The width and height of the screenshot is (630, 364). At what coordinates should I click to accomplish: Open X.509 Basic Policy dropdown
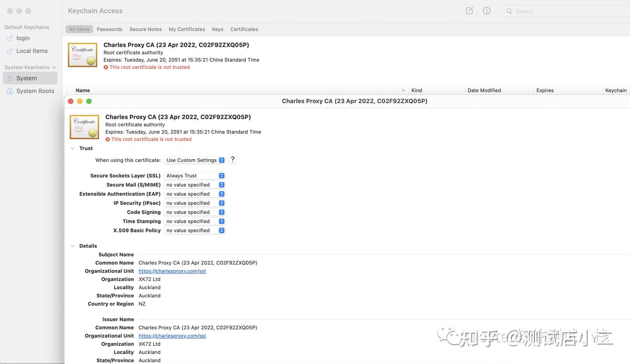(194, 231)
